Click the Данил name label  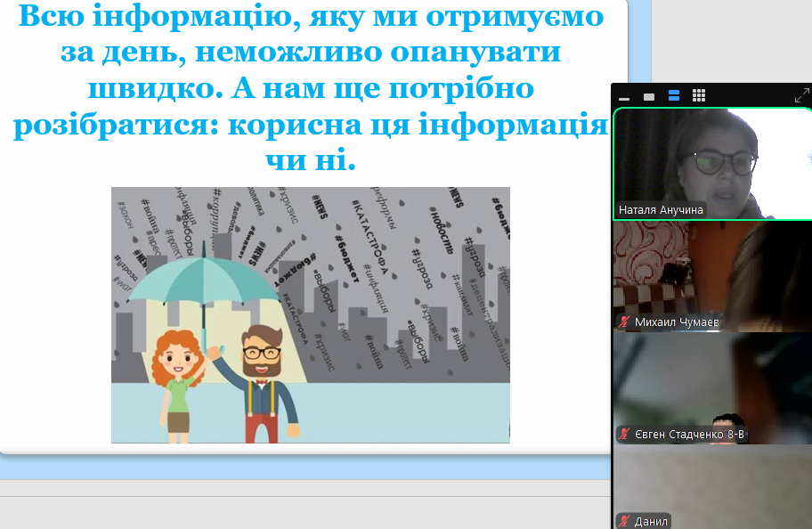[x=651, y=521]
